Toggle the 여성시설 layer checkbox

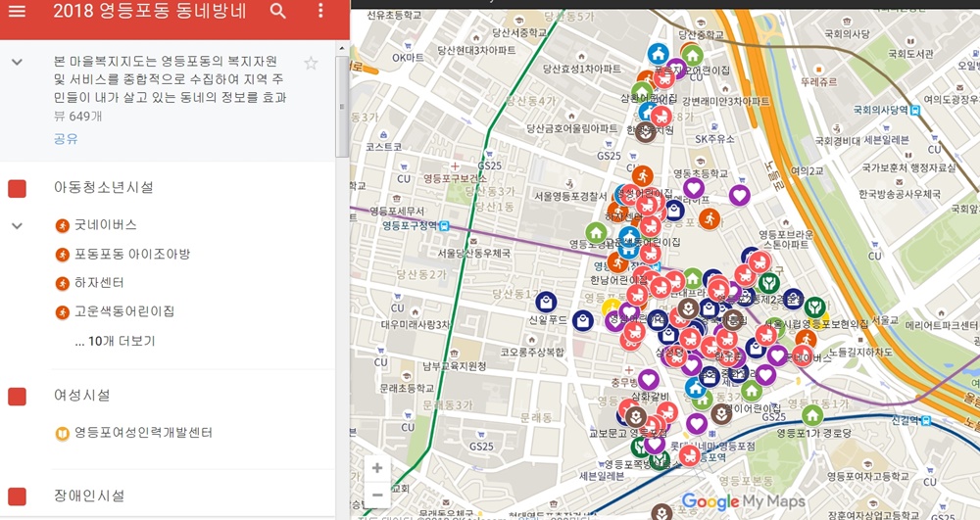17,396
